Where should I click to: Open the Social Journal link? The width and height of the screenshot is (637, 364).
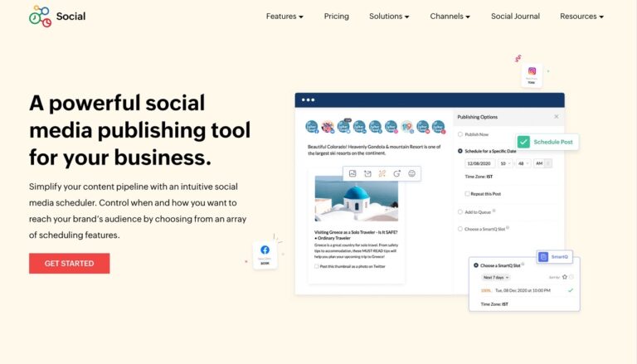click(x=515, y=17)
